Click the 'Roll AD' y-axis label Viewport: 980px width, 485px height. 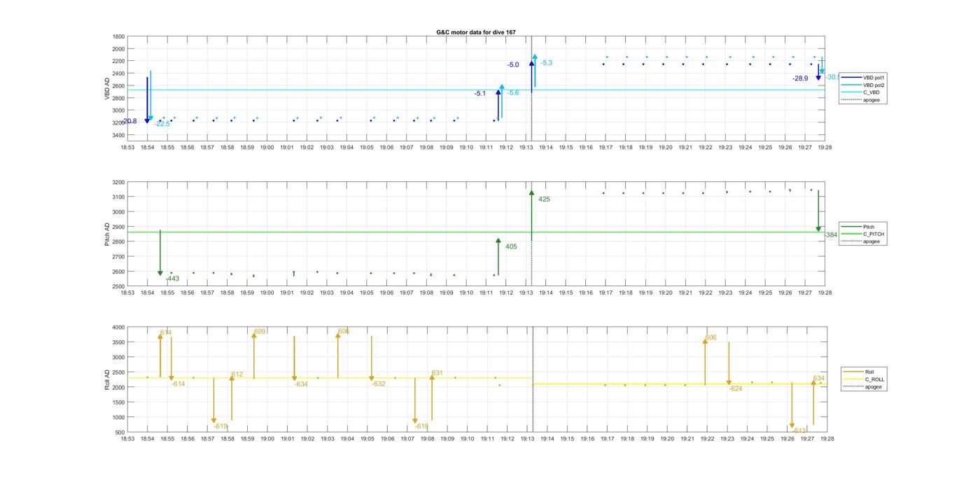coord(107,379)
